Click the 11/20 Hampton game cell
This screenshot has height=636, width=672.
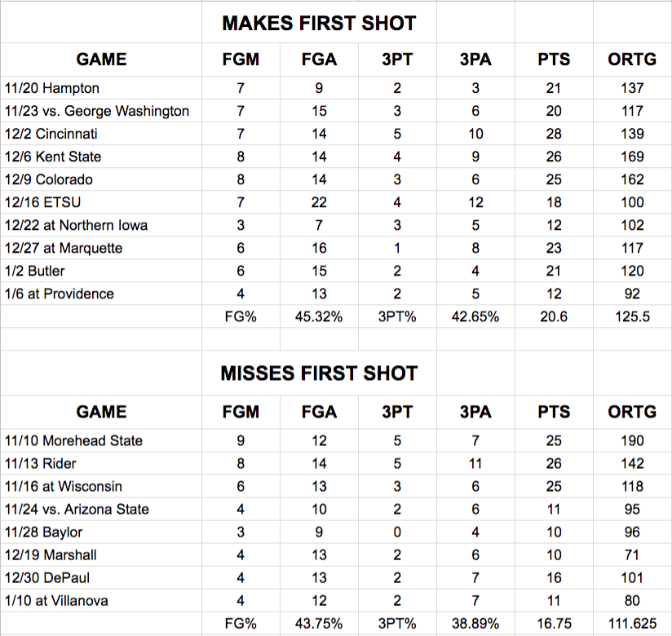[x=101, y=88]
